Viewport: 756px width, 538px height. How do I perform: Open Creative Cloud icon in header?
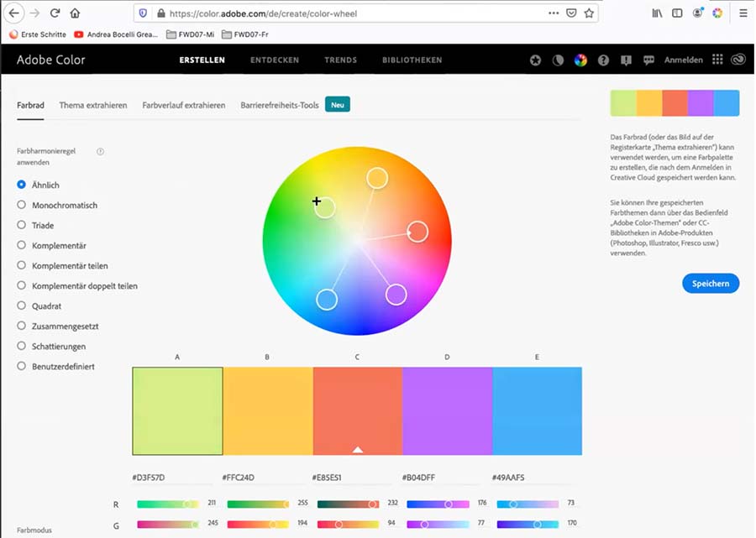pyautogui.click(x=738, y=60)
